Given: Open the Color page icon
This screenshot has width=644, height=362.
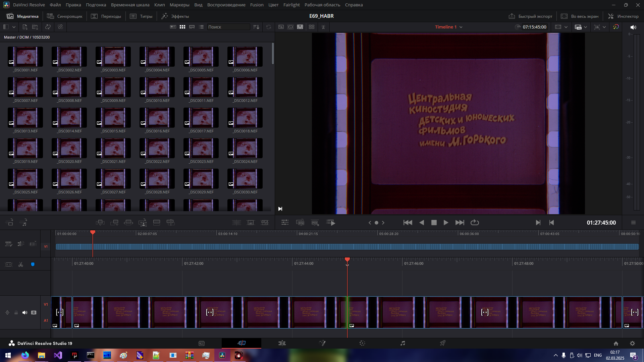Looking at the screenshot, I should click(x=362, y=343).
